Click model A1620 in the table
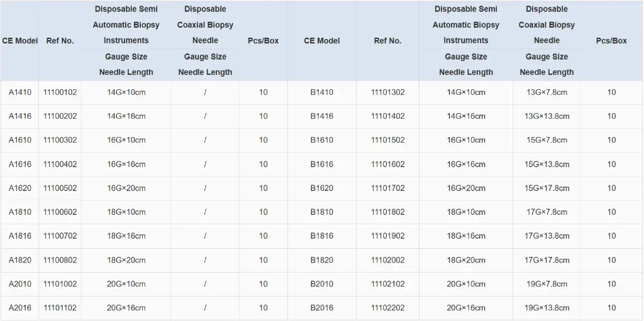644x321 pixels. click(19, 188)
